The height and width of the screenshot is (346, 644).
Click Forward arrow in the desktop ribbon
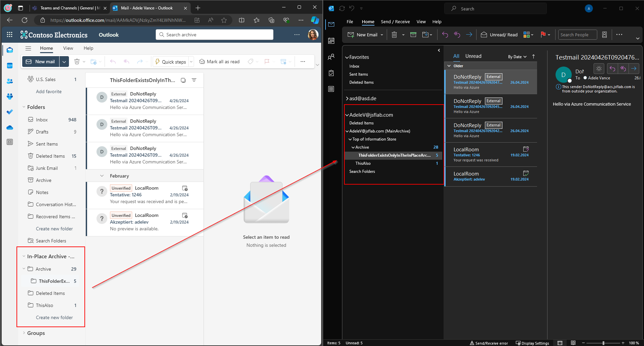(x=469, y=35)
